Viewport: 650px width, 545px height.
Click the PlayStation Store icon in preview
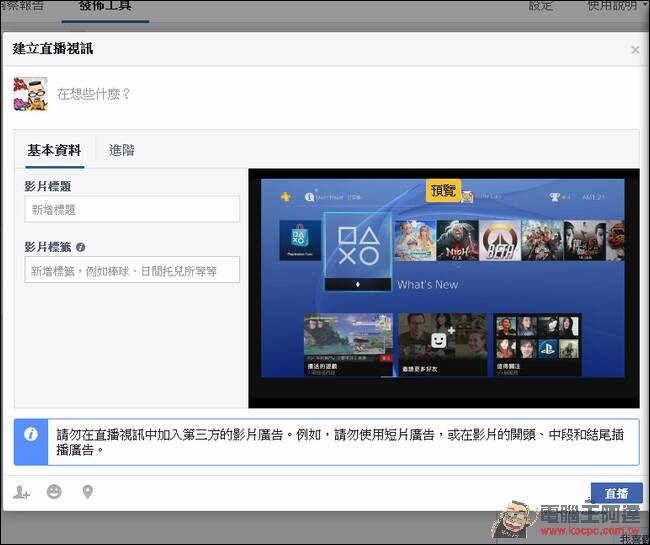(300, 240)
